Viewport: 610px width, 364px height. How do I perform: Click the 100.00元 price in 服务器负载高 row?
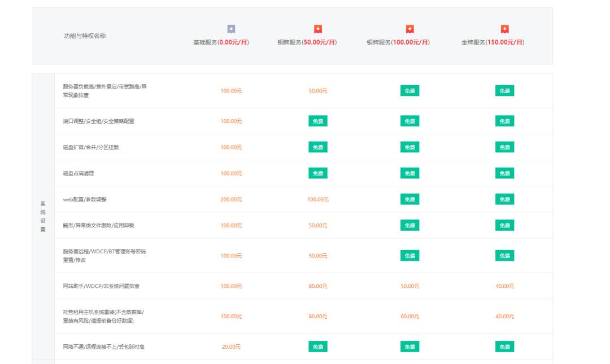(232, 90)
